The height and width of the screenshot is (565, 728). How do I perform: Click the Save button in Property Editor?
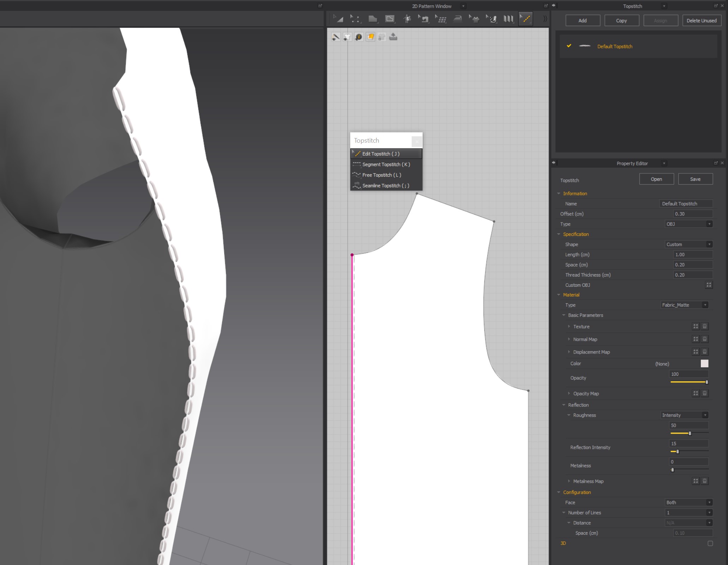(695, 179)
